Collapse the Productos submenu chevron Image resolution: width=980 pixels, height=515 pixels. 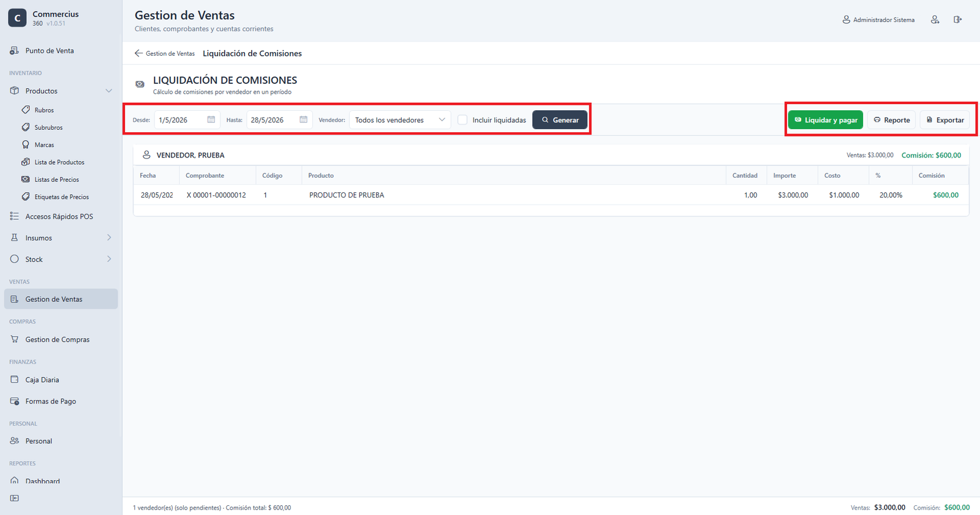108,91
